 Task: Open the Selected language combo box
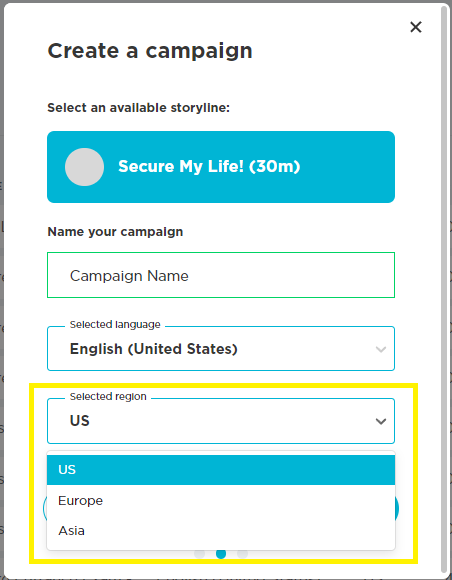[221, 348]
